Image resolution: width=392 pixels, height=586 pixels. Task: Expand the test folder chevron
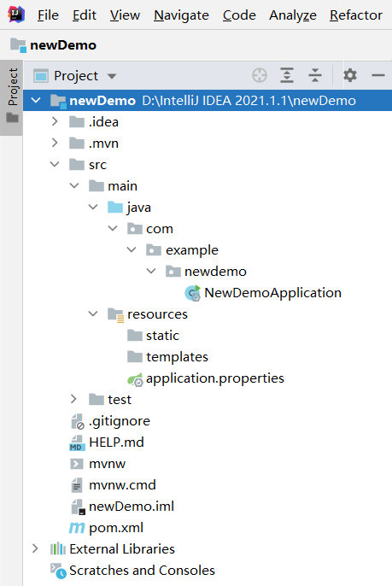(73, 399)
